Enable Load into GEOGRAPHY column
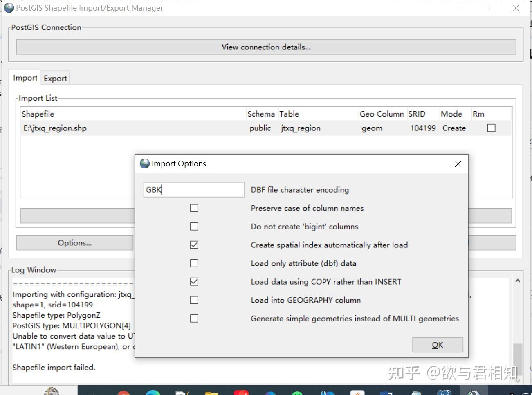Screen dimensions: 532x395 coord(194,300)
